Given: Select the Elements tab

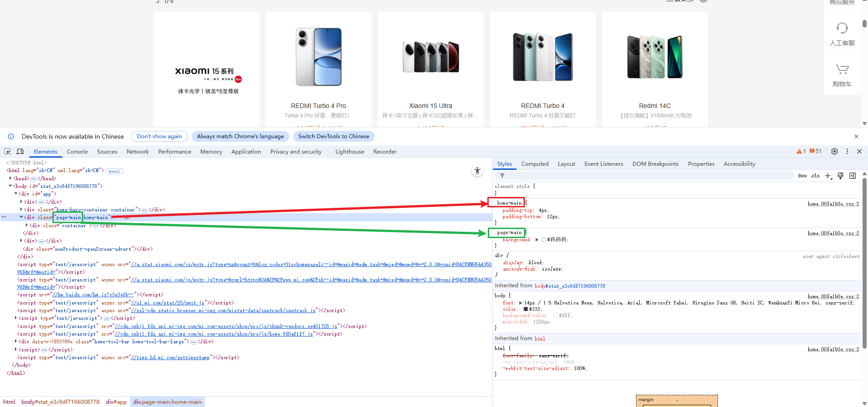Looking at the screenshot, I should coord(46,152).
